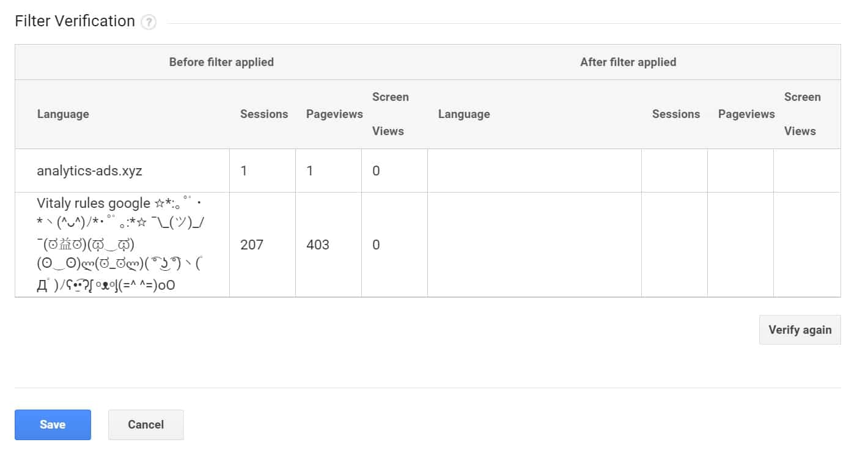868x453 pixels.
Task: Click the Filter Verification heading text
Action: click(75, 21)
